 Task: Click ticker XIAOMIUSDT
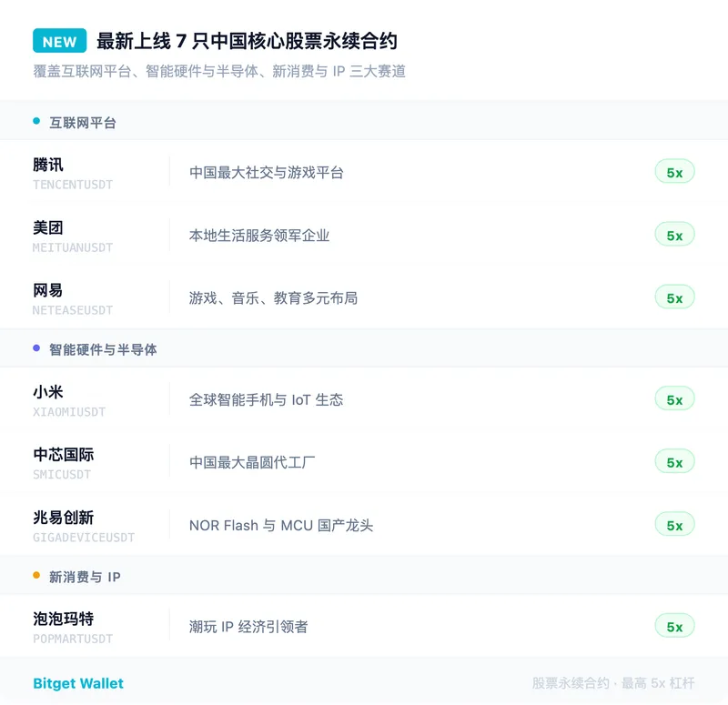[x=69, y=412]
